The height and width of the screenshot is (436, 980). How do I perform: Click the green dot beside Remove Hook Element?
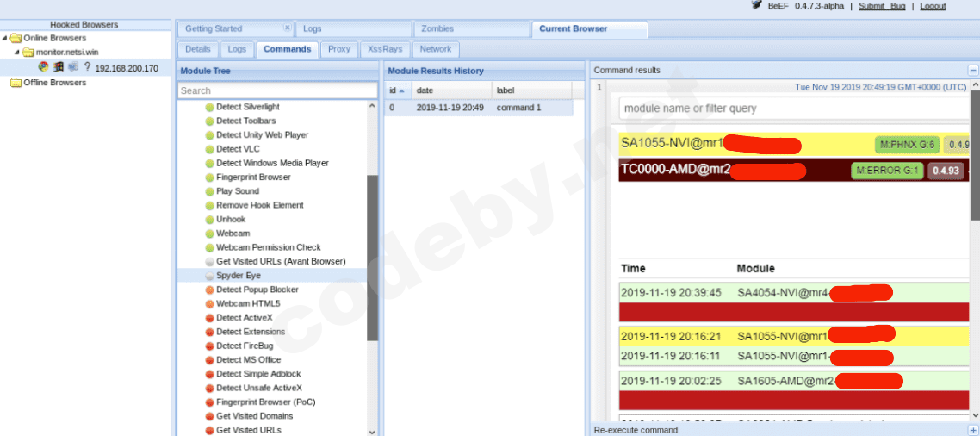[x=209, y=206]
